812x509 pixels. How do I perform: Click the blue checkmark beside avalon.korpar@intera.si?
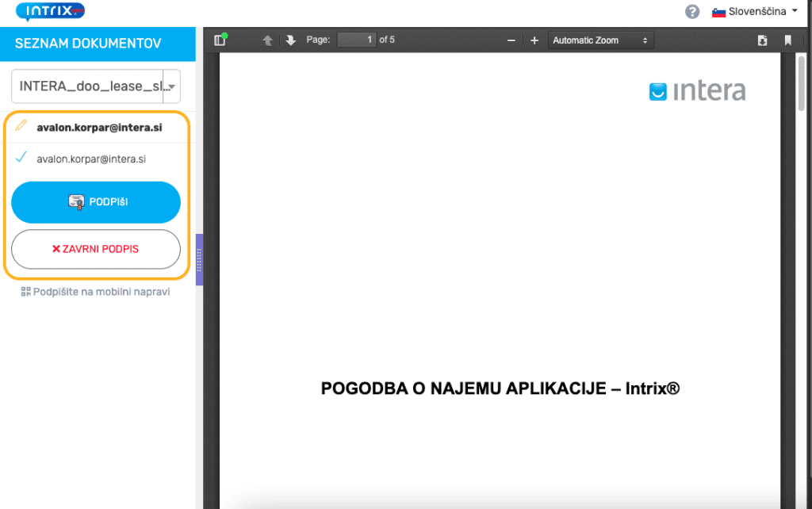pyautogui.click(x=20, y=158)
